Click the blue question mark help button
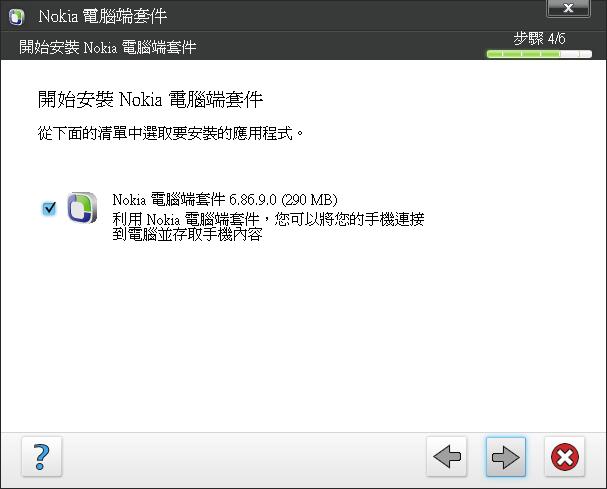The image size is (607, 489). (x=42, y=456)
